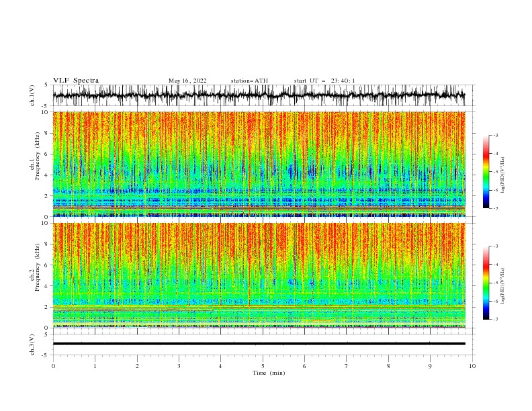Click the "6" kHz tick on ch.1 axis
Image resolution: width=532 pixels, height=411 pixels.
(x=47, y=154)
